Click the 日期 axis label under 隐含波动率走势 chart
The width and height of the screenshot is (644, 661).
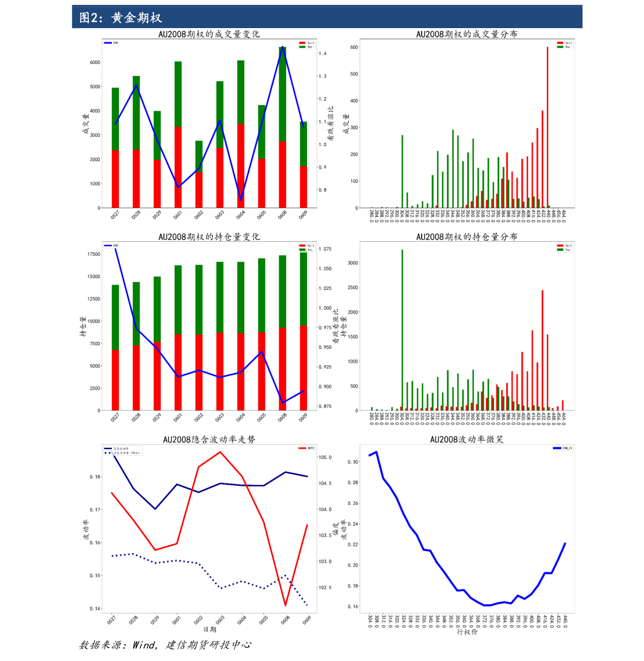coord(209,630)
